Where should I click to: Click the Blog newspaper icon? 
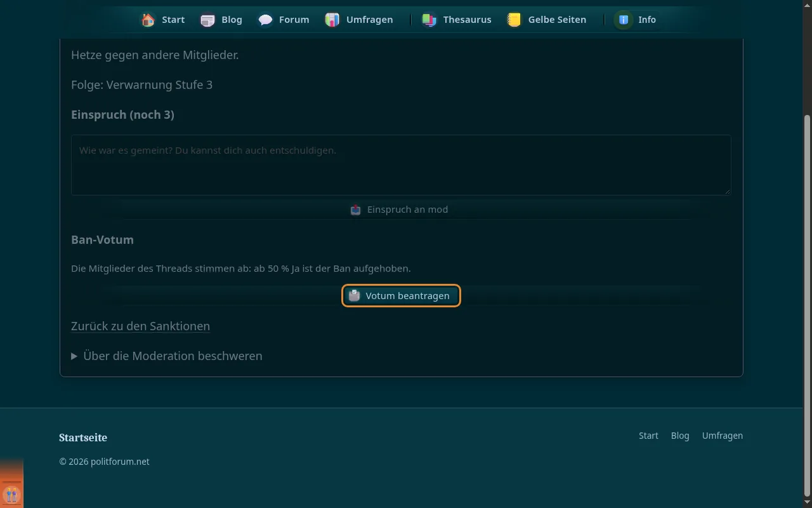tap(207, 20)
